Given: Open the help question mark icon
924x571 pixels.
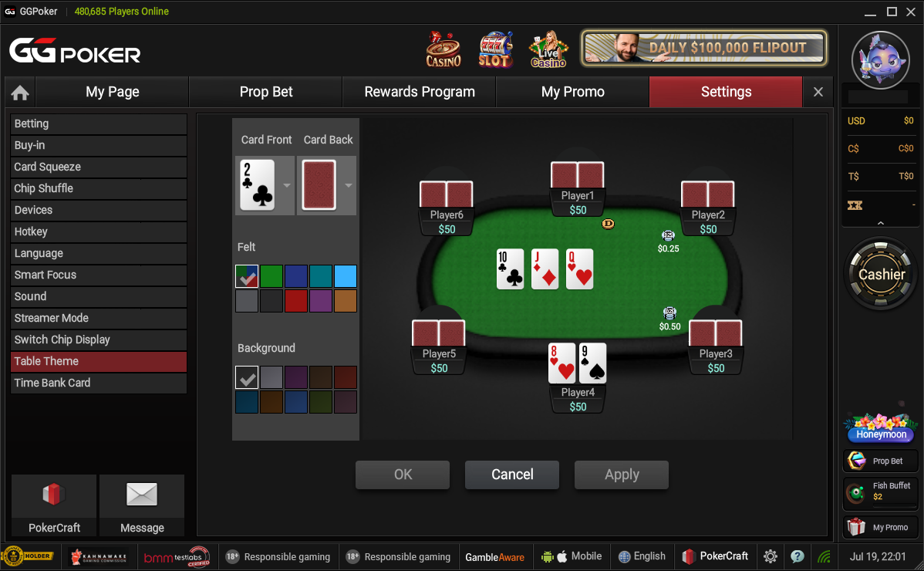Looking at the screenshot, I should pyautogui.click(x=798, y=556).
